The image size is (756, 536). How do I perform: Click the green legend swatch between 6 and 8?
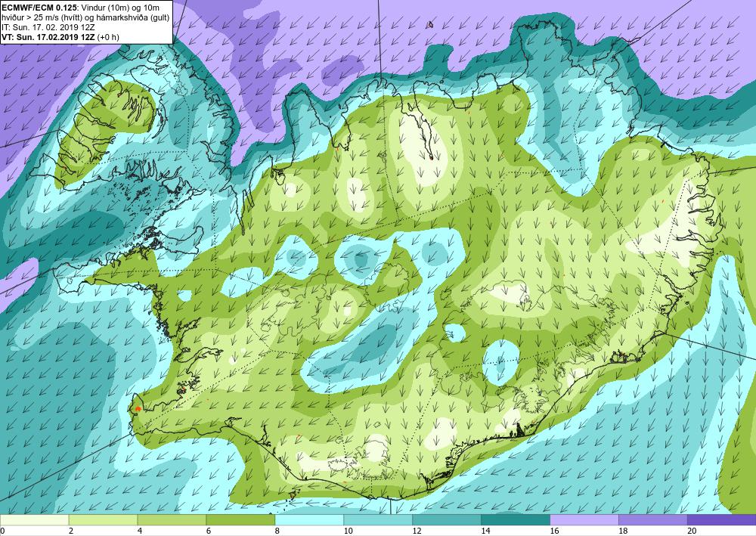240,520
